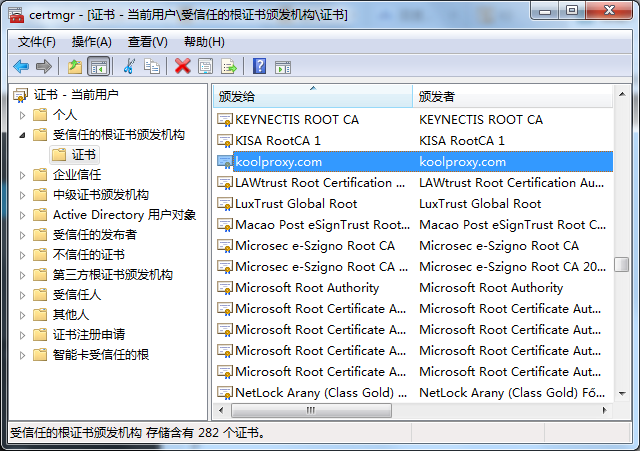
Task: Copy using the toolbar copy icon
Action: [x=151, y=66]
